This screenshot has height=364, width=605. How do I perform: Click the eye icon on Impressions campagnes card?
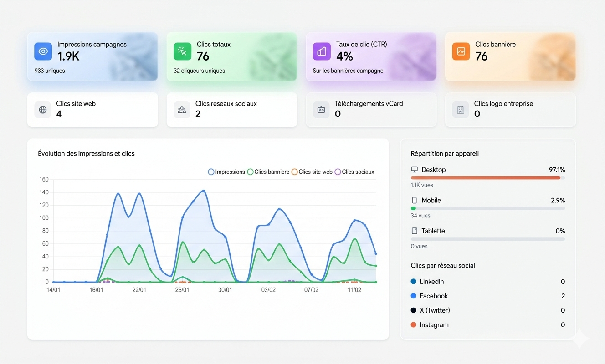click(x=43, y=51)
